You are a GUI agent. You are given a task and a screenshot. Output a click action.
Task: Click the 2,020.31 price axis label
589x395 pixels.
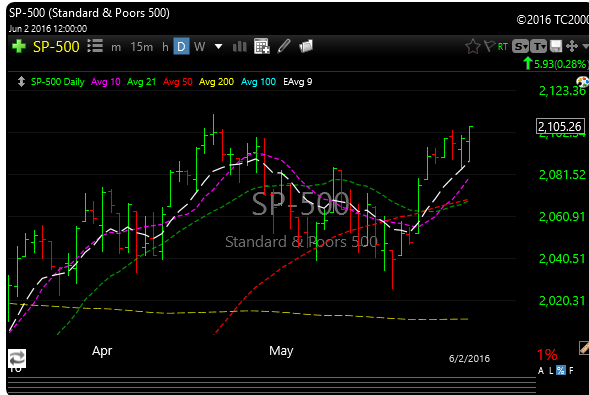coord(562,301)
